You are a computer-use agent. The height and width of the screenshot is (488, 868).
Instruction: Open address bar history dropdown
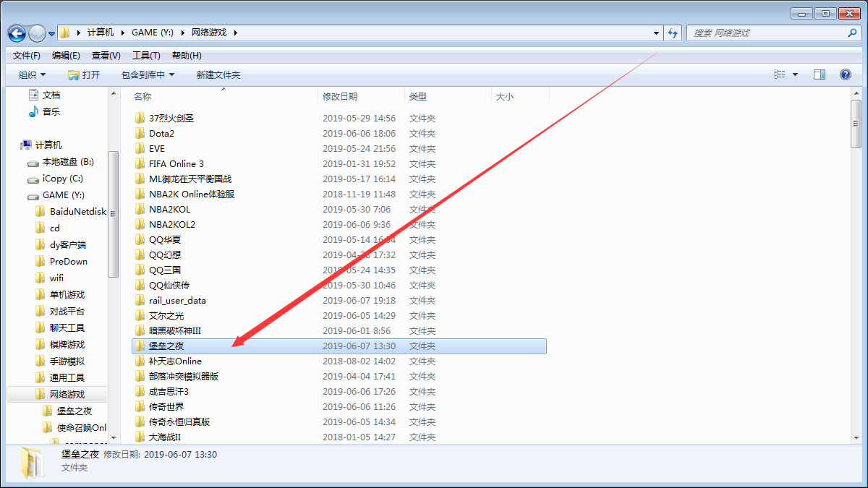pos(656,33)
